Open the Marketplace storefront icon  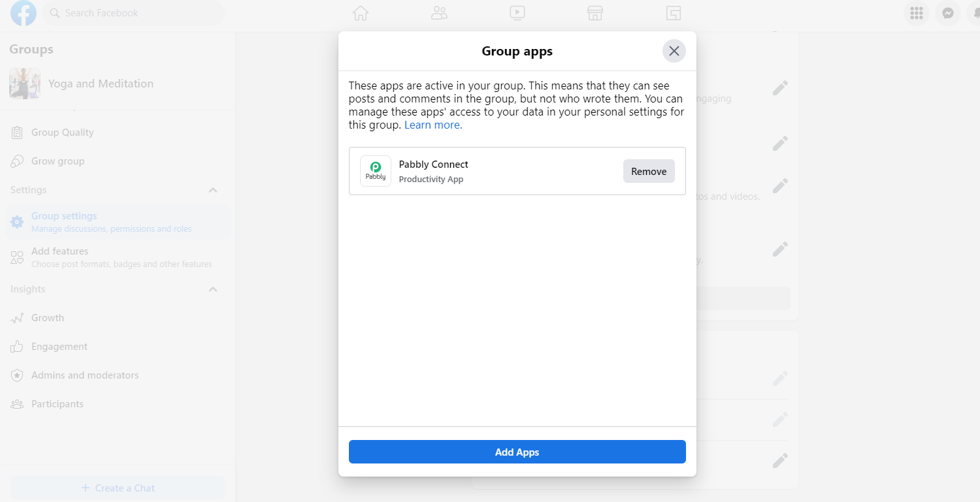(x=595, y=13)
